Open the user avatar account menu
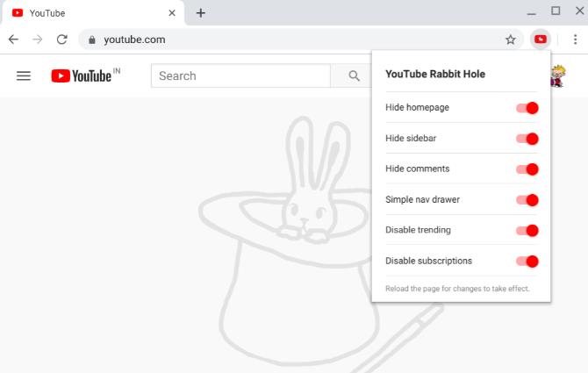The image size is (588, 373). pos(556,77)
